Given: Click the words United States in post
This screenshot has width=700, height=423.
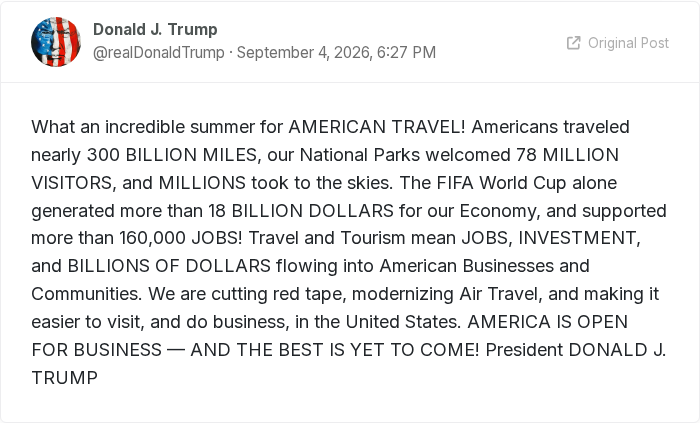Looking at the screenshot, I should tap(403, 322).
